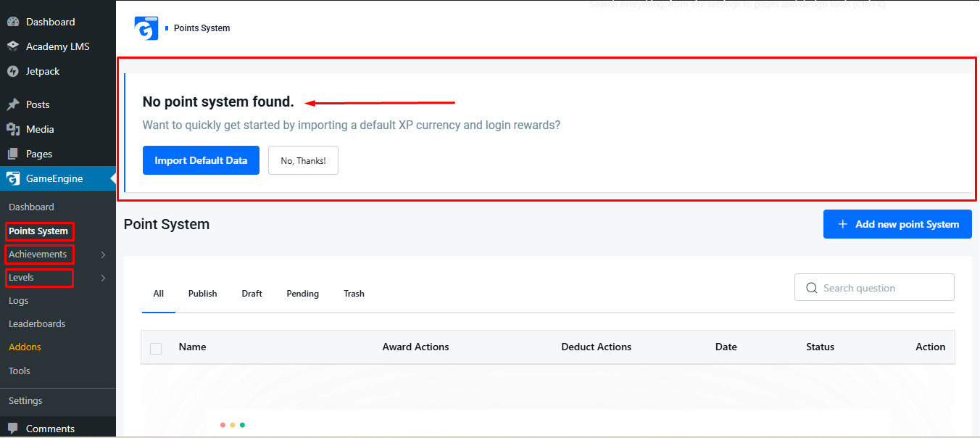This screenshot has width=980, height=438.
Task: Click the Comments speech bubble icon
Action: (13, 429)
